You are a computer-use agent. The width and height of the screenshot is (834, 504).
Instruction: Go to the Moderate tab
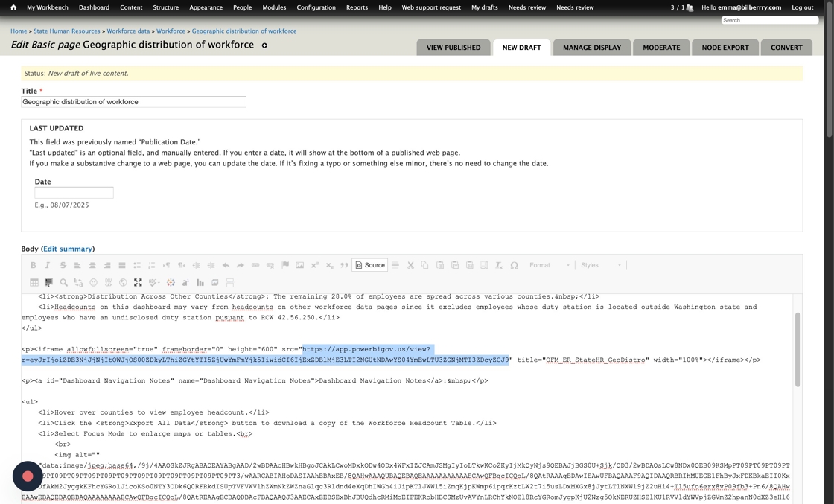point(661,48)
